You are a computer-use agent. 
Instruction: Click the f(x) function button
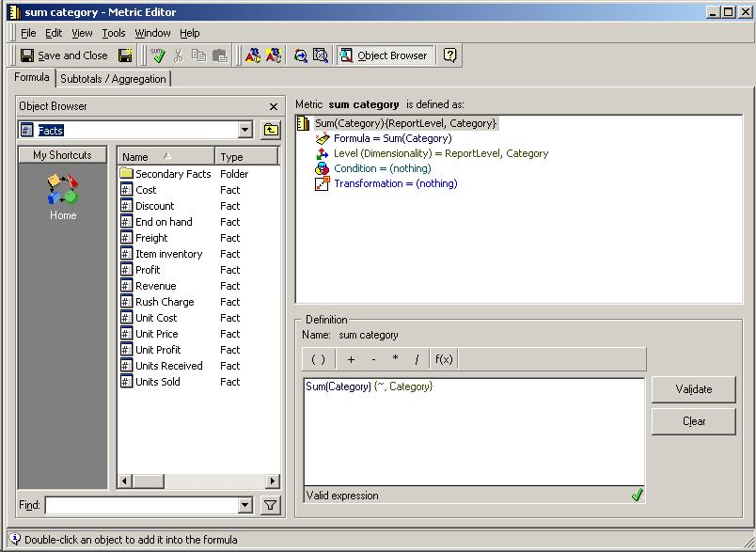coord(443,358)
